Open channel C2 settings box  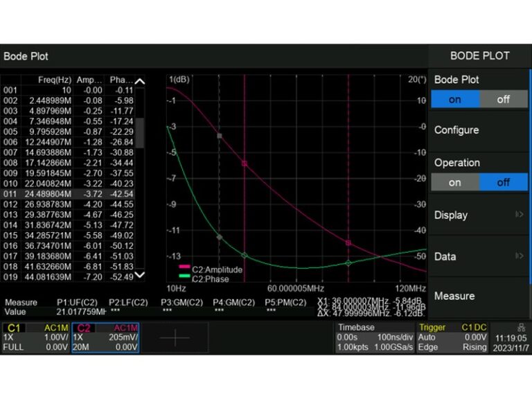tap(105, 337)
